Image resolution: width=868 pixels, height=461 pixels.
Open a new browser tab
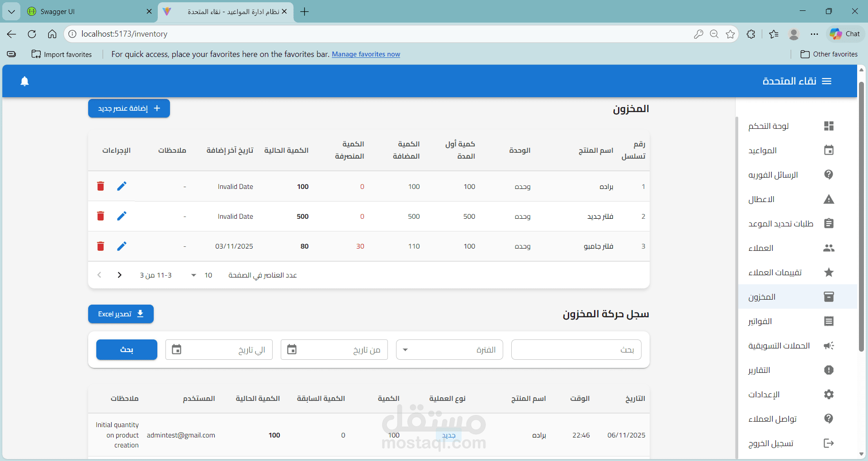coord(305,12)
